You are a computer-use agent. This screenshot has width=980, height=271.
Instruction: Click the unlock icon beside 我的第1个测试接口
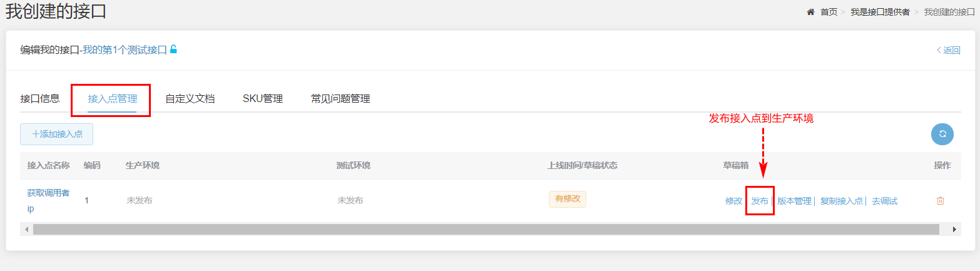173,49
